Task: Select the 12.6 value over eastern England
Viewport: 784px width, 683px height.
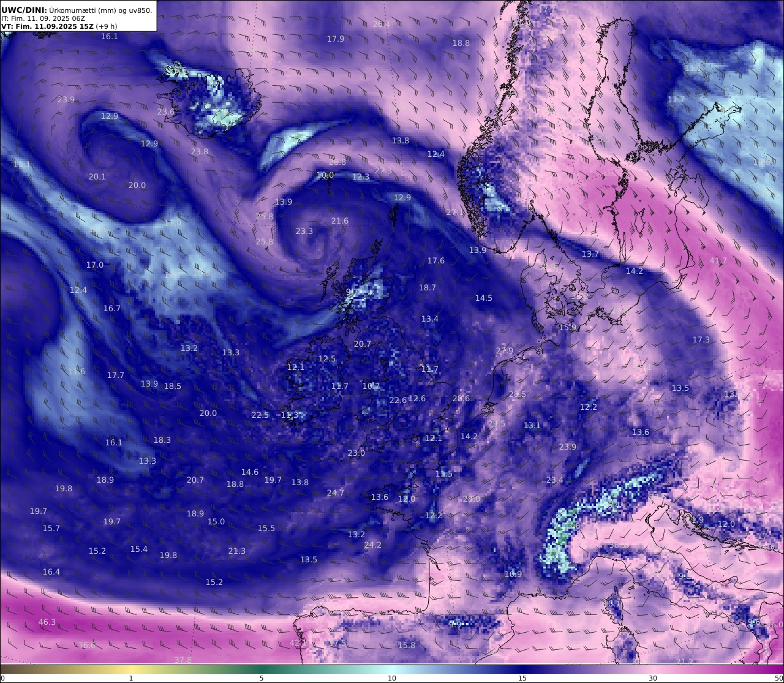Action: tap(417, 398)
